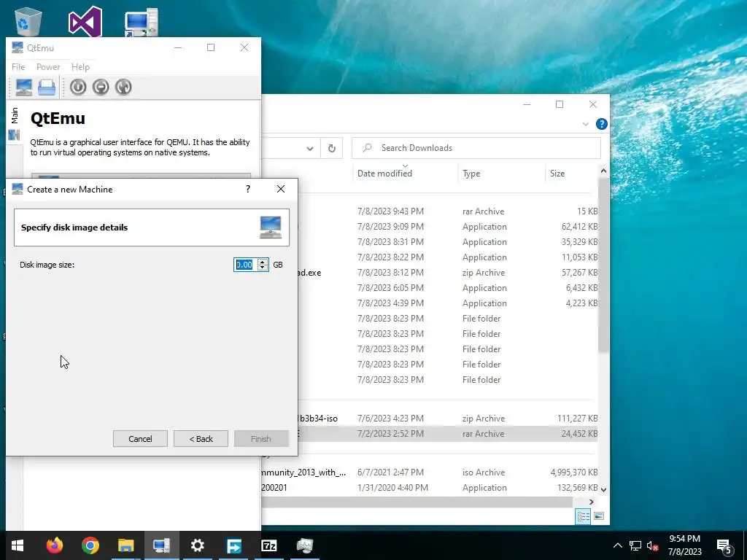
Task: Click the Finish button in the wizard
Action: point(261,439)
